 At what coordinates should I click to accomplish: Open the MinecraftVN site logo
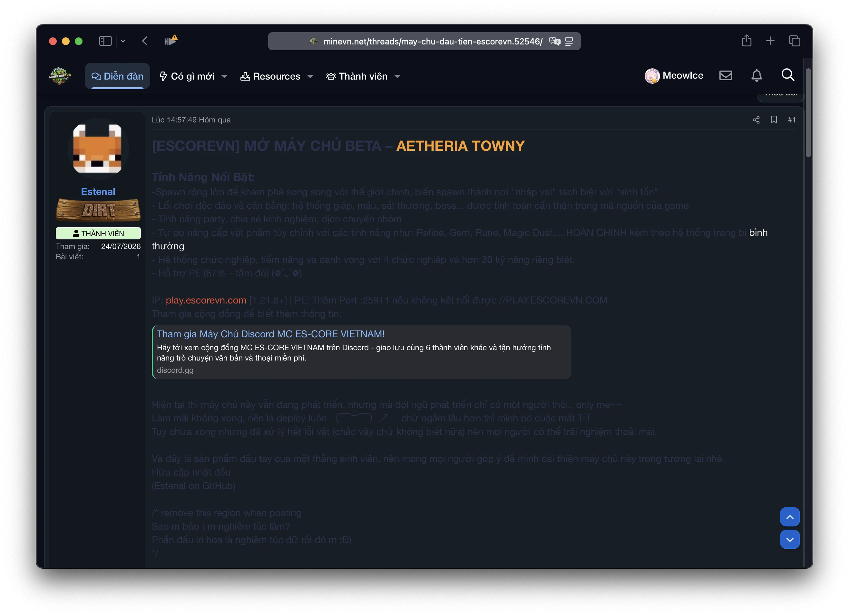pos(60,76)
